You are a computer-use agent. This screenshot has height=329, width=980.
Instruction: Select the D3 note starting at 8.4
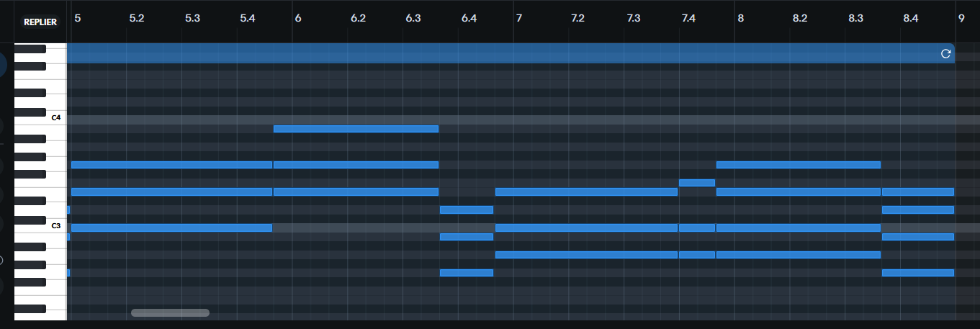(918, 209)
